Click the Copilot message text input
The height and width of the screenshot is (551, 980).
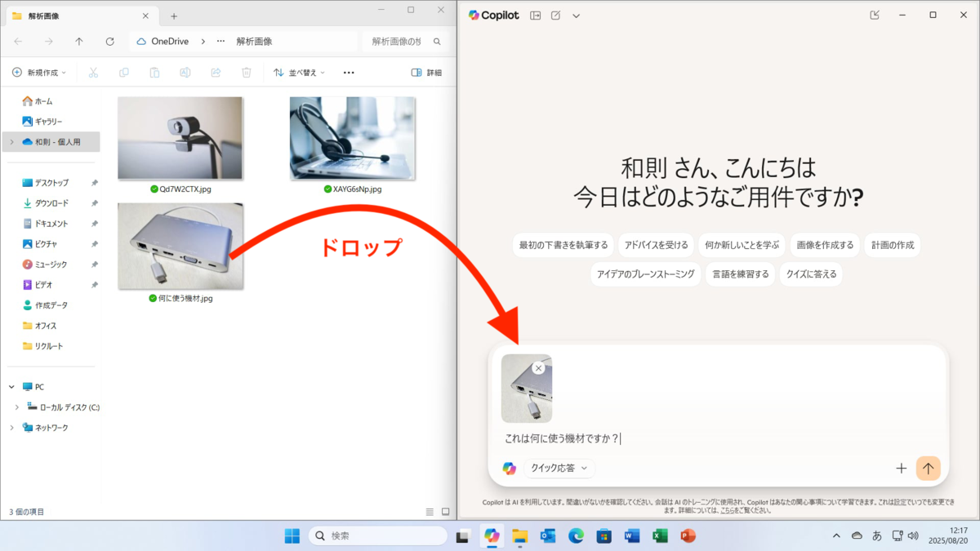pos(719,438)
